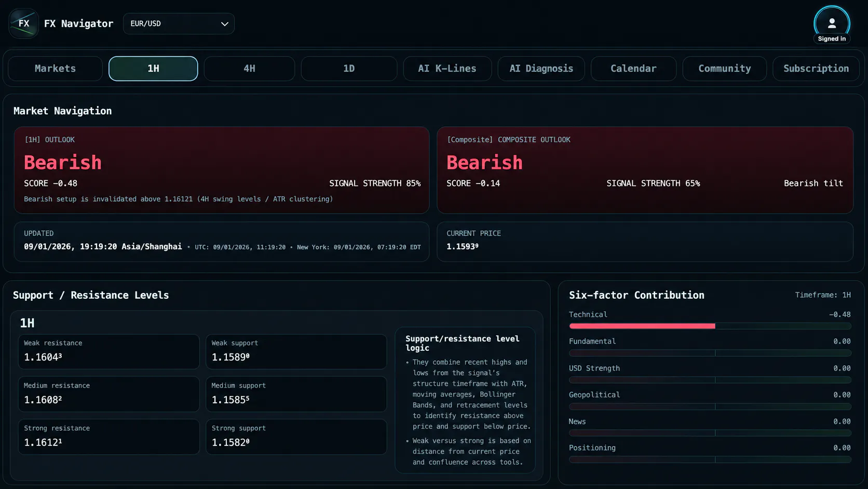Screen dimensions: 868x489
Task: Click the SCORE -0.48 text
Action: [x=50, y=183]
